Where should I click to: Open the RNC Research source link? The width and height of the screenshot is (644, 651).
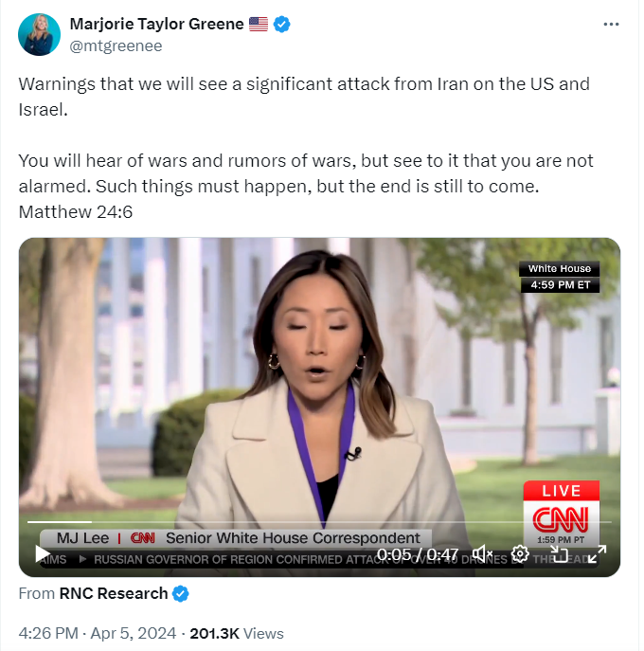tap(114, 593)
